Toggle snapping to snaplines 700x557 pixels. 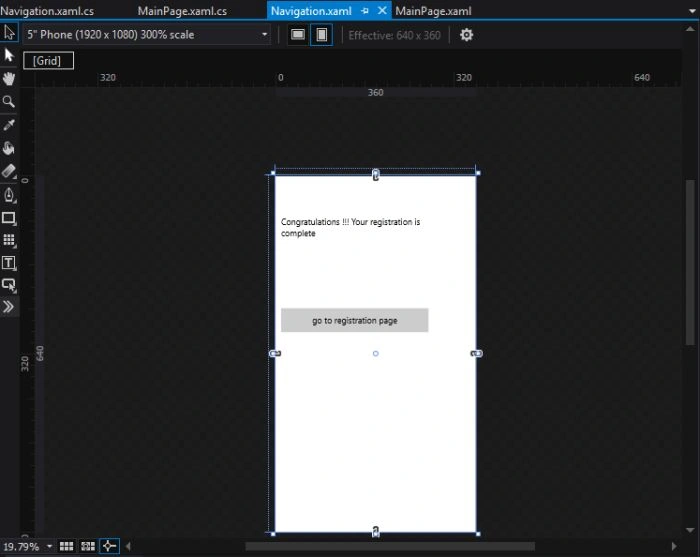[109, 546]
